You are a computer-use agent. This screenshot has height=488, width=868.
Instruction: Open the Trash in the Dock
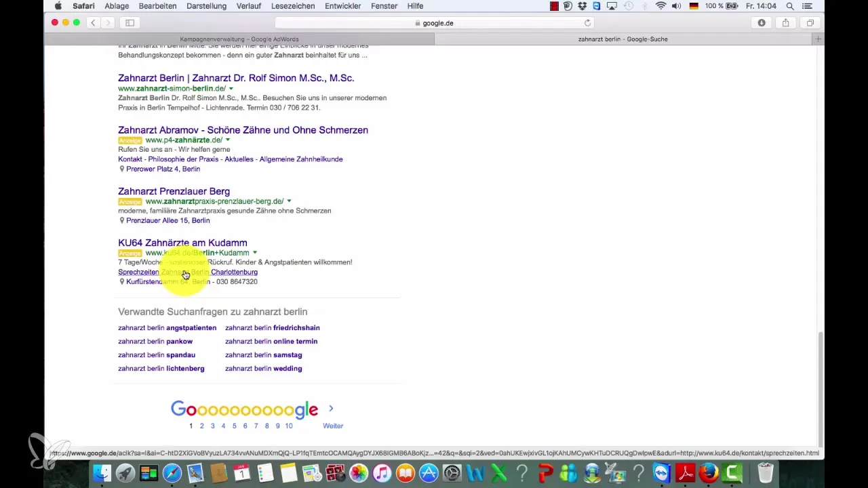[x=765, y=472]
